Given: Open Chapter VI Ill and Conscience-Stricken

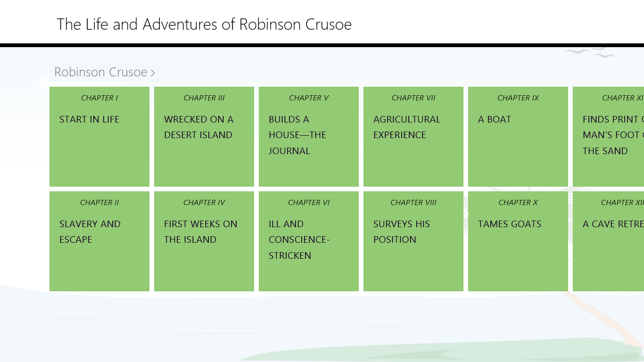Looking at the screenshot, I should tap(309, 241).
